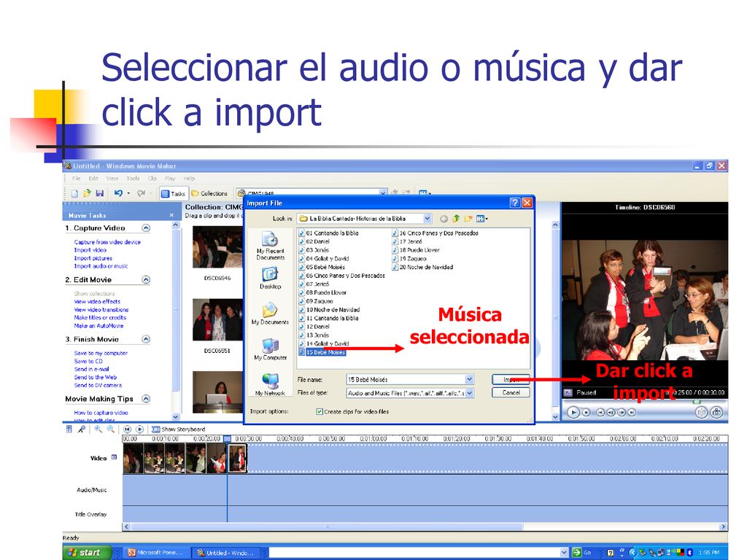The width and height of the screenshot is (747, 560).
Task: Zoom in on the timeline
Action: click(98, 429)
